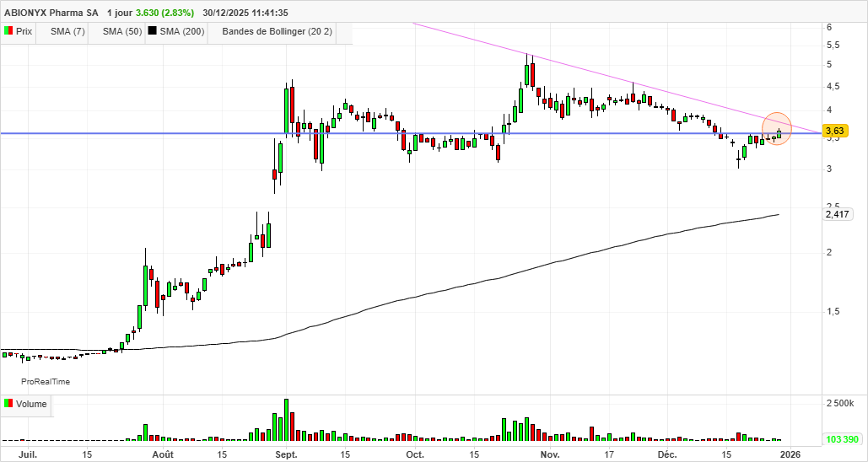Click the 30/12/2025 11:41:35 timestamp
868x462 pixels.
pos(245,13)
